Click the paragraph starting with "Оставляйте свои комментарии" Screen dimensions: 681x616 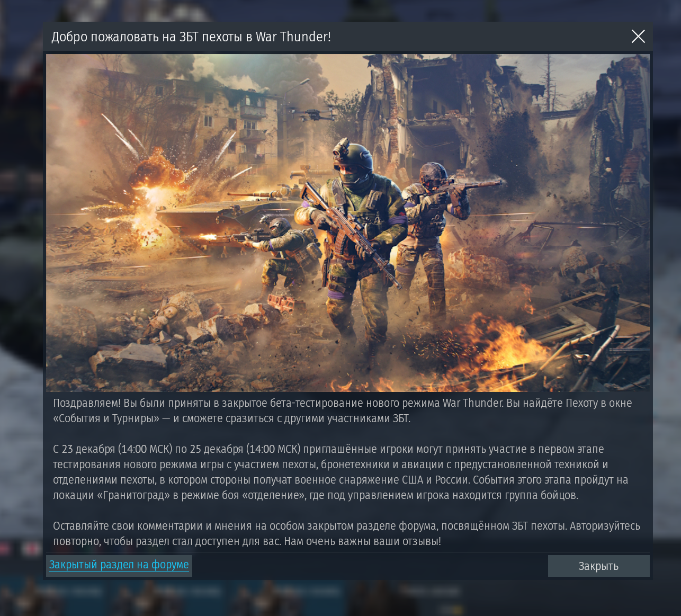point(346,533)
